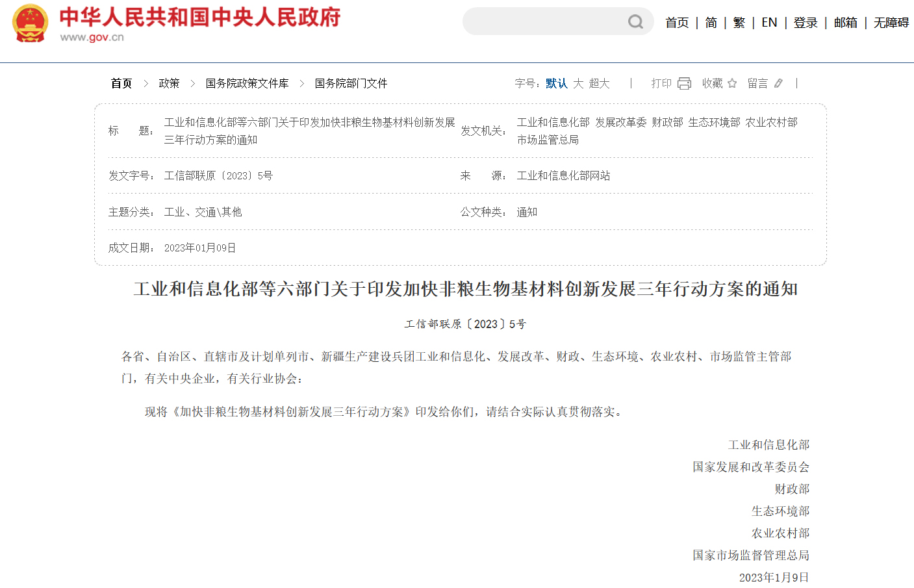The width and height of the screenshot is (914, 588).
Task: Click the printer icon
Action: (x=684, y=83)
